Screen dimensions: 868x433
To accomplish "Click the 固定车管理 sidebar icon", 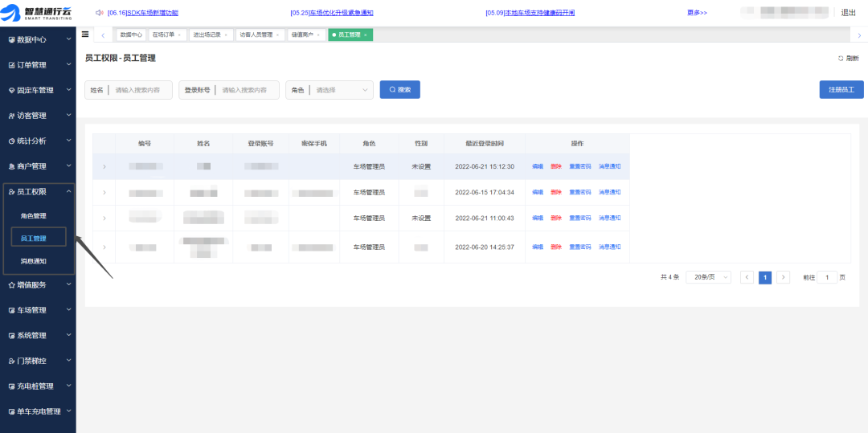I will tap(11, 90).
